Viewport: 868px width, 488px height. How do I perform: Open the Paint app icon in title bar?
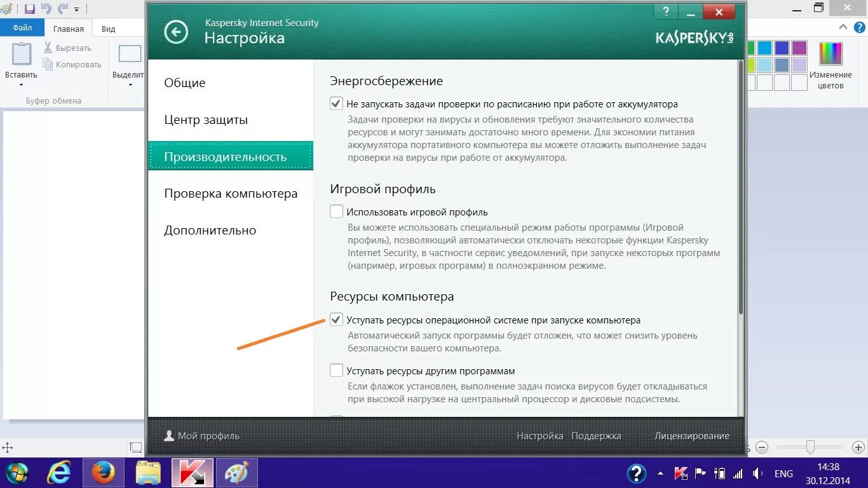pyautogui.click(x=6, y=9)
